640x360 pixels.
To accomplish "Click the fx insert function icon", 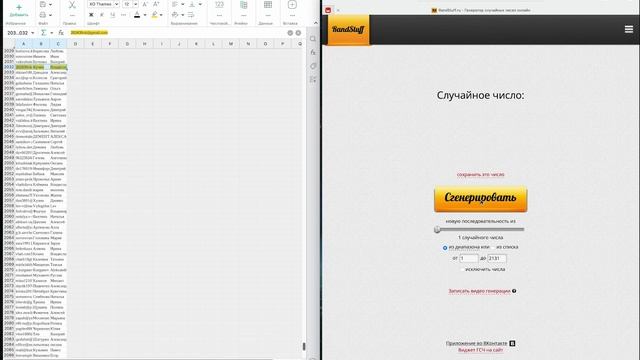I will pyautogui.click(x=61, y=33).
